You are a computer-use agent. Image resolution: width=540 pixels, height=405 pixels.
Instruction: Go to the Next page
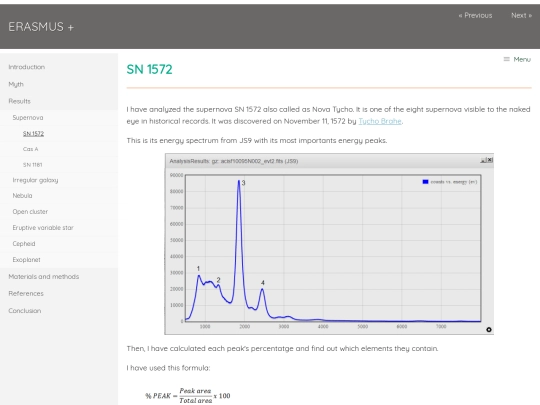point(521,15)
